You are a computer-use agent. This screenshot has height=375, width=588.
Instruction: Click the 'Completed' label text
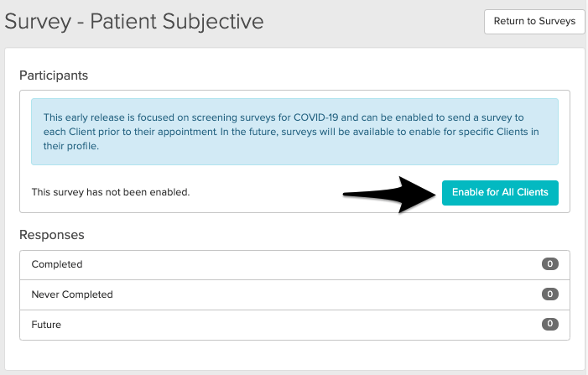click(57, 264)
